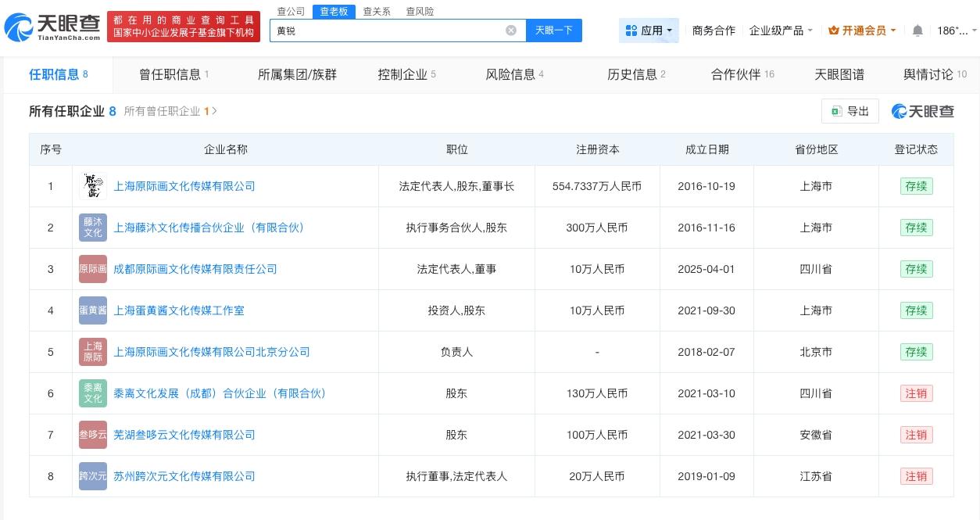Open the 藤沐文化 company logo tile
The width and height of the screenshot is (980, 520).
click(x=93, y=228)
